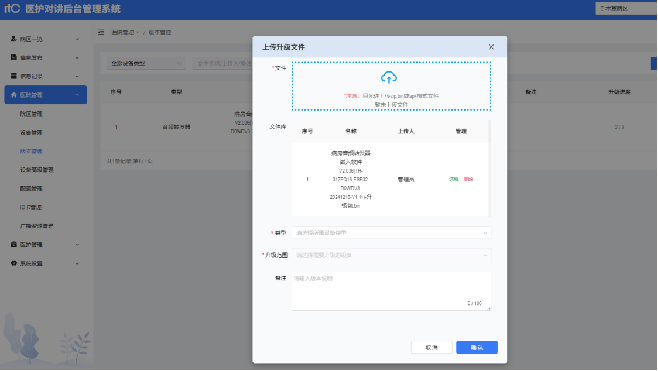Screen dimensions: 658x371
Task: Click the 上传人 column header in file library
Action: pos(406,131)
